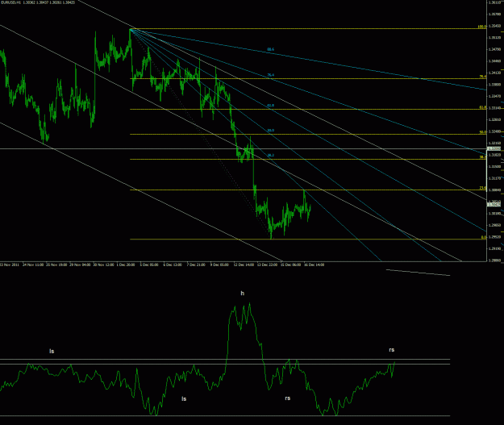The width and height of the screenshot is (504, 425).
Task: Click the '29 Nov 04:00' time axis label
Action: coord(80,265)
